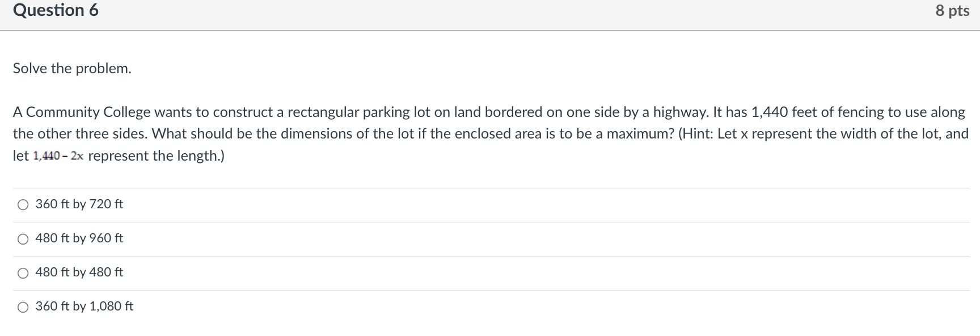The image size is (980, 336).
Task: Select the radio button for 480 ft by 960 ft
Action: pyautogui.click(x=22, y=238)
